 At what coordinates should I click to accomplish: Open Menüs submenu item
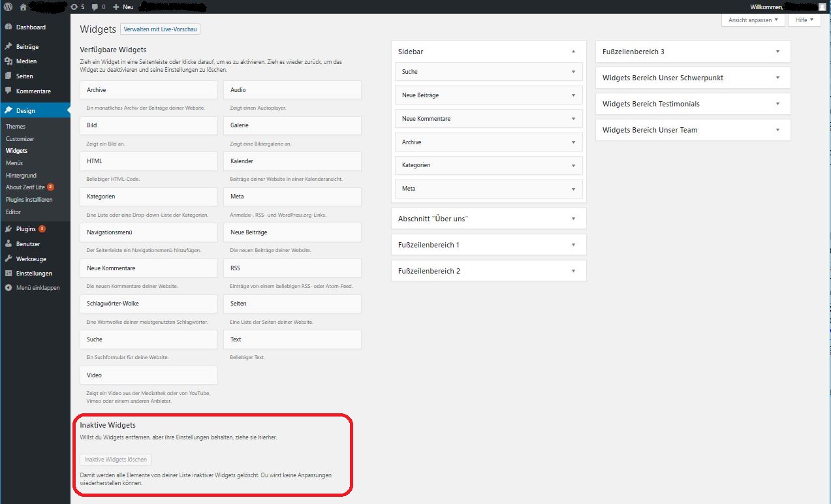(14, 163)
